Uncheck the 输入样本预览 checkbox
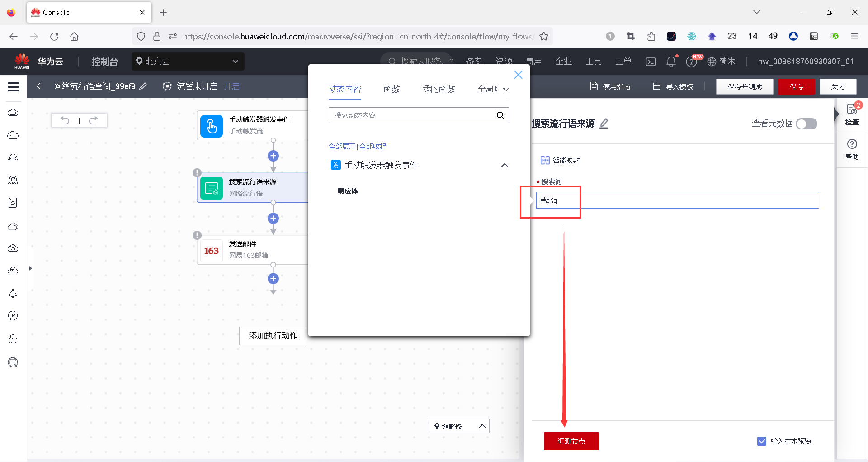The width and height of the screenshot is (868, 462). (762, 441)
